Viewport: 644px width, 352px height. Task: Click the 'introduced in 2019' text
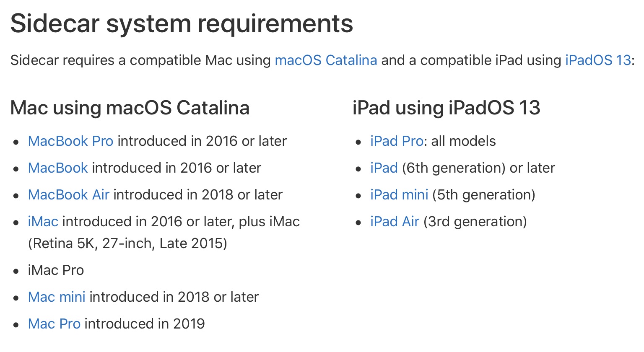pos(145,324)
